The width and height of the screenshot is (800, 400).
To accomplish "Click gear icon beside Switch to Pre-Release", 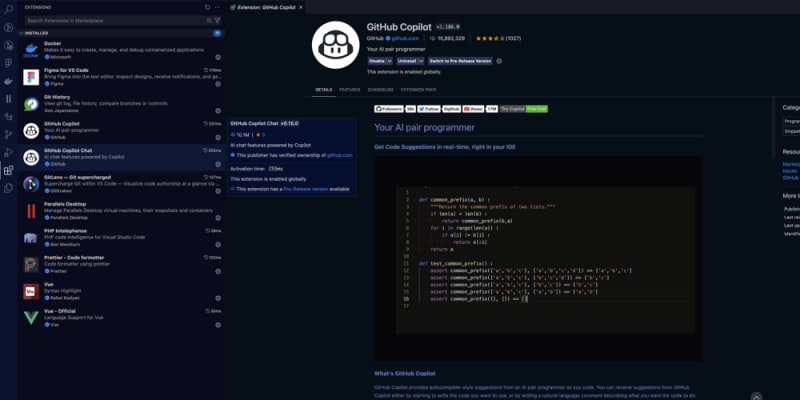I will [x=499, y=60].
